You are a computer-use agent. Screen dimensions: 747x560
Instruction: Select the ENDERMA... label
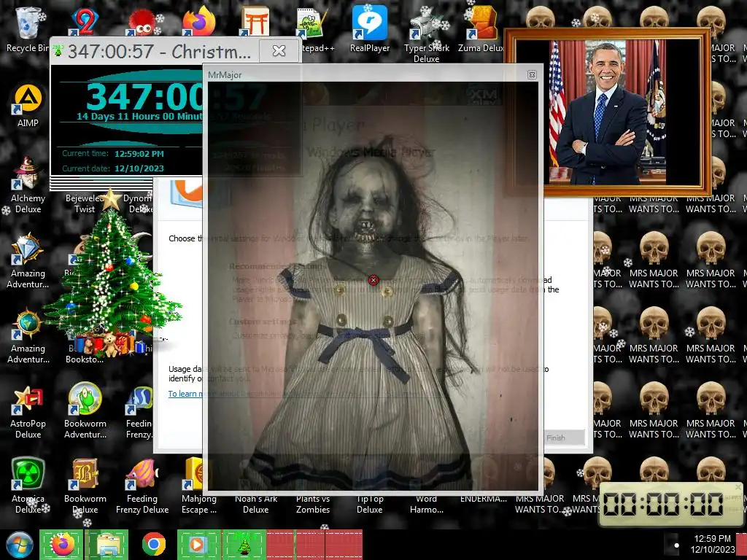pyautogui.click(x=484, y=499)
